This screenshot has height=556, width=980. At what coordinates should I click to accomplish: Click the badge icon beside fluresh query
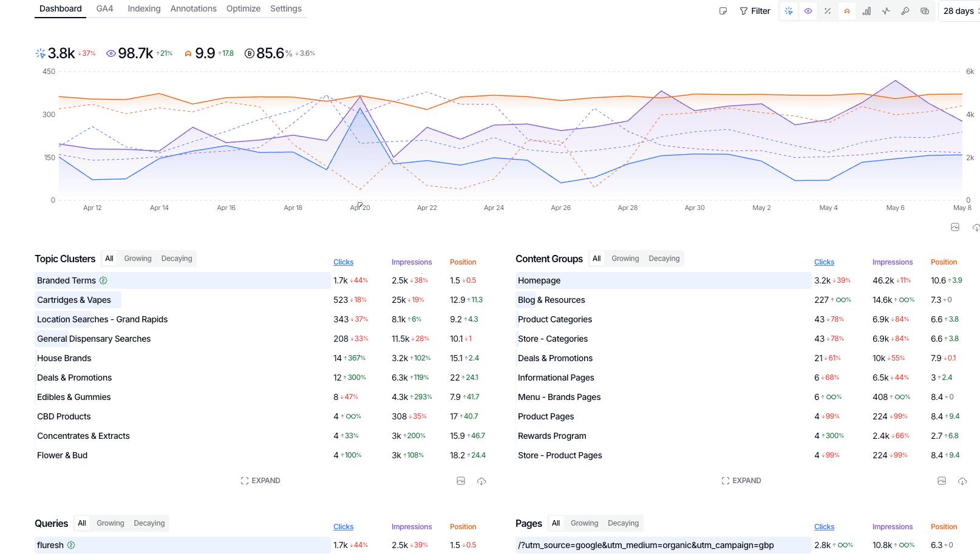[71, 545]
